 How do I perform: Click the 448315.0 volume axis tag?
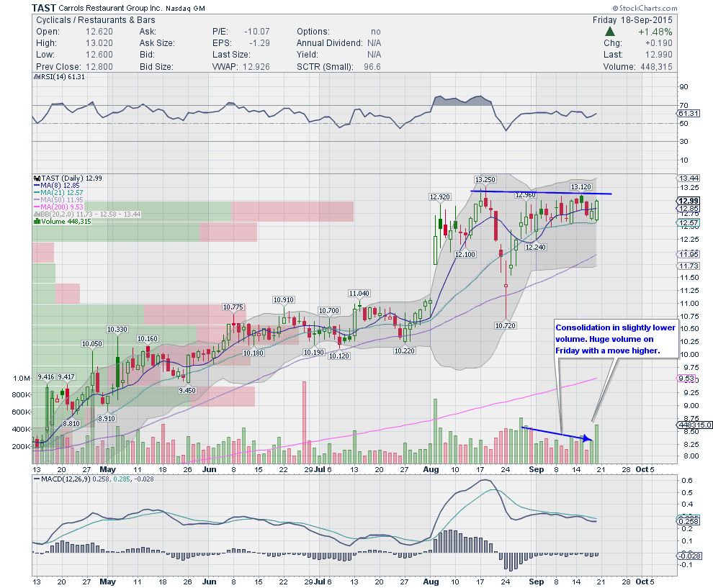(x=694, y=425)
